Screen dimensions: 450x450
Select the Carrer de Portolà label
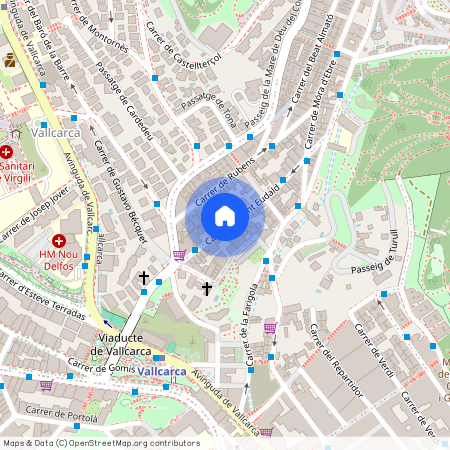pyautogui.click(x=62, y=414)
